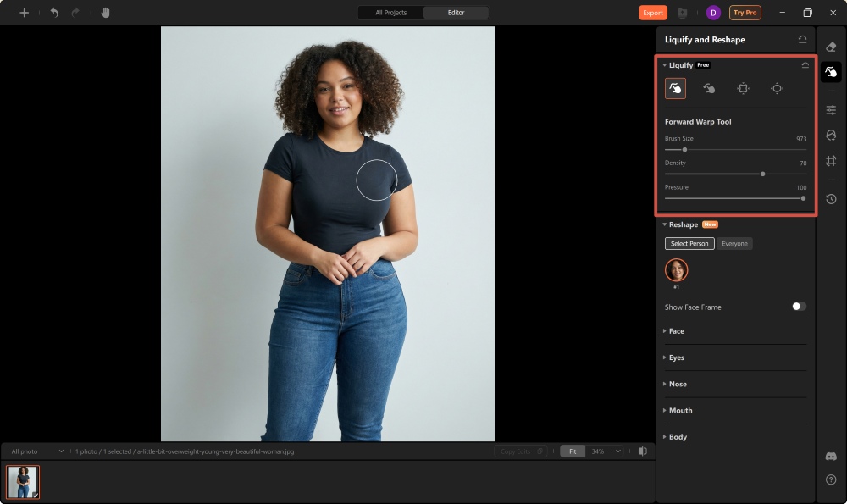Select the photo thumbnail in filmstrip
The image size is (847, 504).
coord(23,481)
